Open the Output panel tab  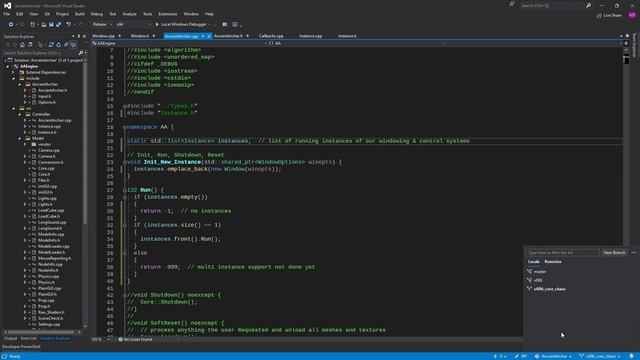(11, 338)
